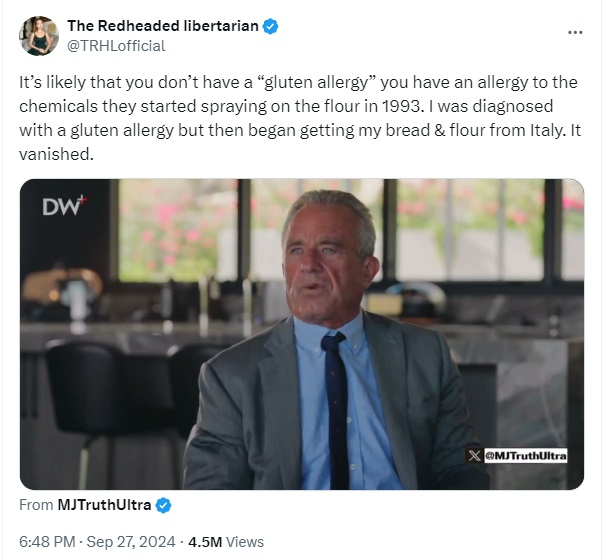Click the word Views in the tweet footer
The height and width of the screenshot is (560, 610).
pyautogui.click(x=245, y=542)
